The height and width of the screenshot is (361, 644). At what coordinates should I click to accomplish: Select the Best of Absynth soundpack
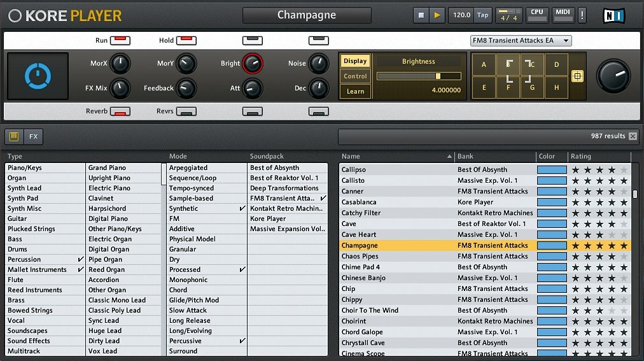click(x=288, y=168)
